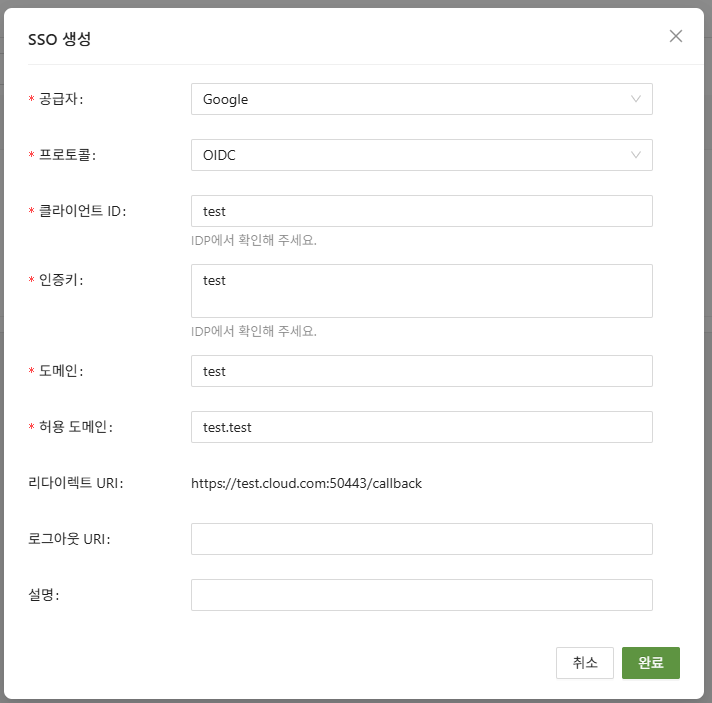The height and width of the screenshot is (703, 712).
Task: Confirm with the green 완료 button
Action: (x=650, y=663)
